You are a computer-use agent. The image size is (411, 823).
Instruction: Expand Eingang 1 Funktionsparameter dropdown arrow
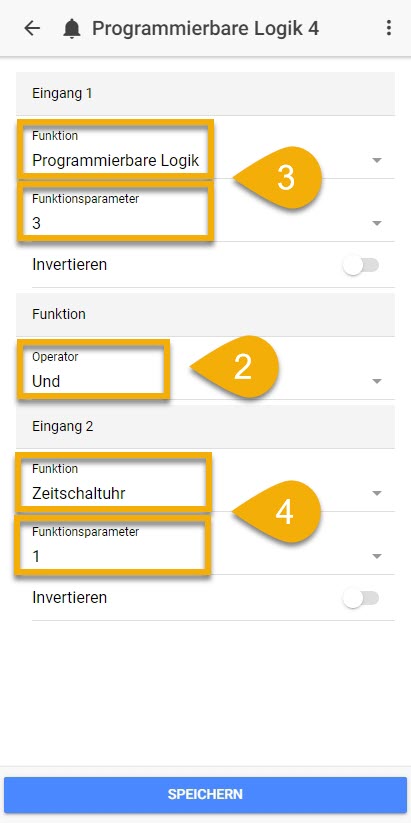point(376,224)
